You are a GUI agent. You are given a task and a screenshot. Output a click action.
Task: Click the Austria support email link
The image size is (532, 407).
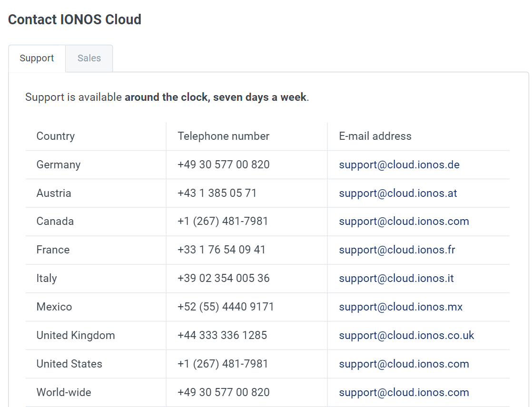pos(398,193)
